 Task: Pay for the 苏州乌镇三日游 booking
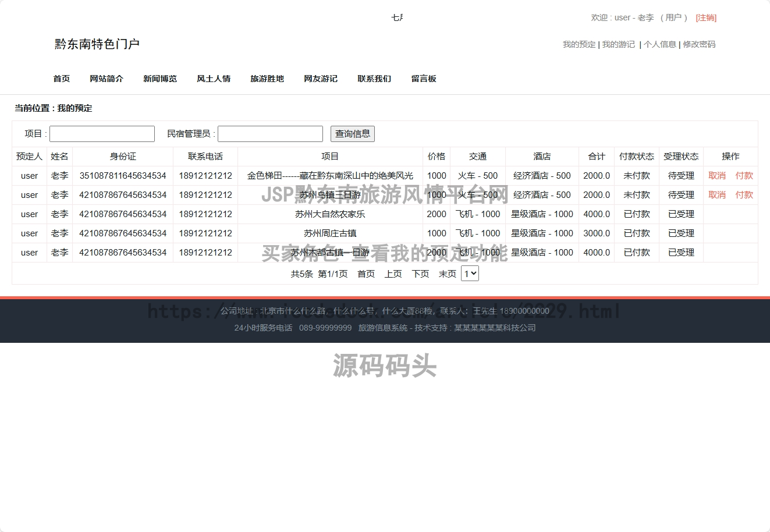pyautogui.click(x=744, y=195)
